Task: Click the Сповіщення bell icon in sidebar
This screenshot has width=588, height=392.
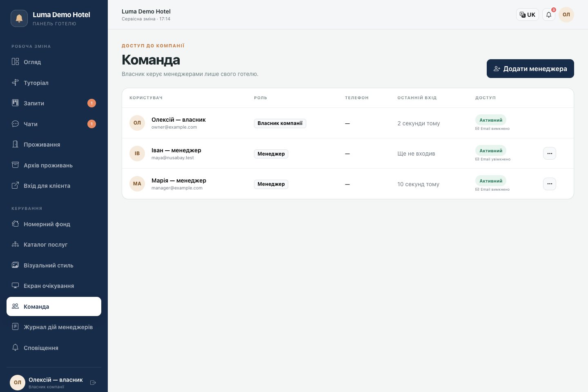Action: [x=16, y=347]
